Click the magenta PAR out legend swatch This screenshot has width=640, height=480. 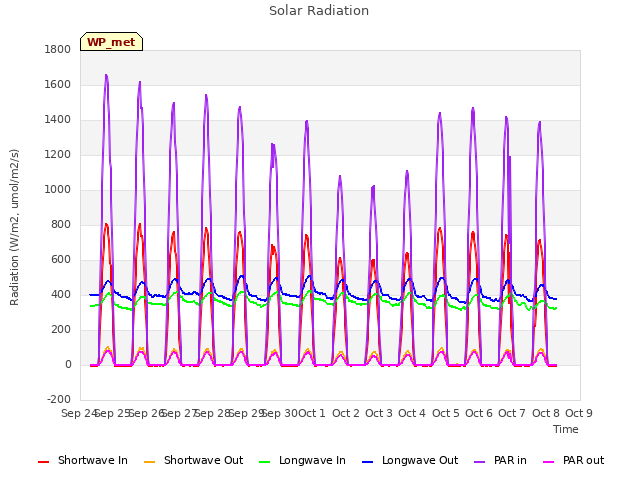(549, 462)
